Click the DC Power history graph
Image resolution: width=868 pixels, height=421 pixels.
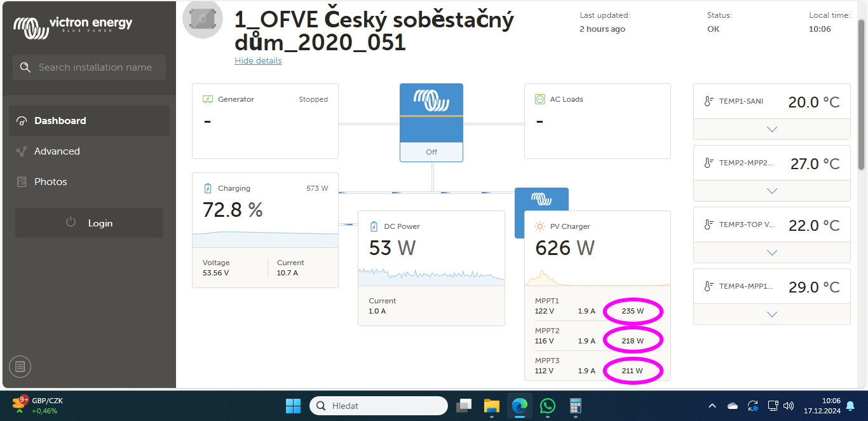tap(431, 275)
